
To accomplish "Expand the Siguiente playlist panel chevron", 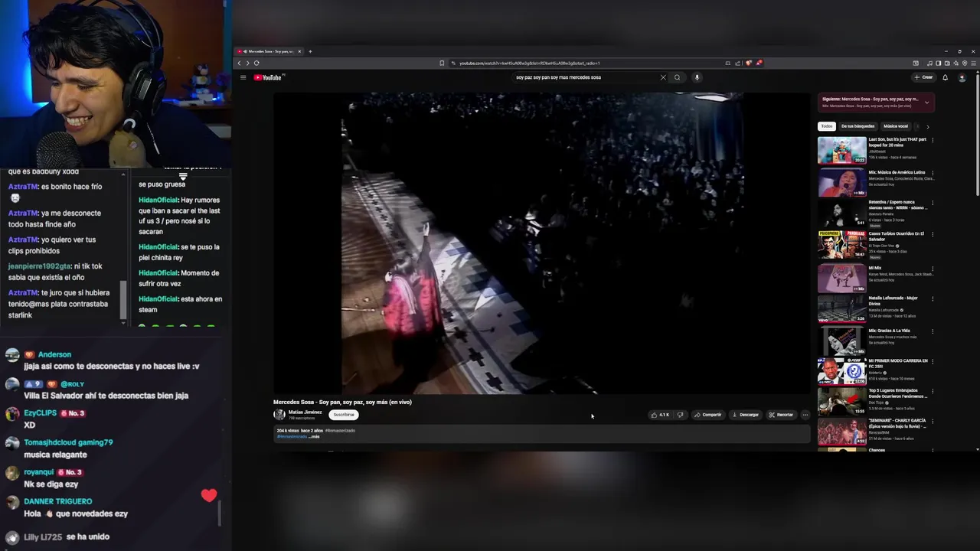I will [x=927, y=102].
